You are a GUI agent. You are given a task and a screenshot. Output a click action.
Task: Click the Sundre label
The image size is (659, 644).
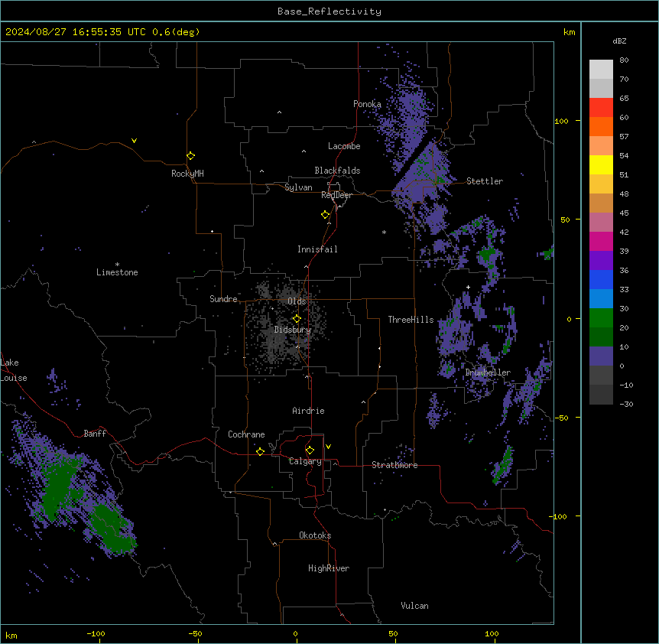click(x=223, y=299)
